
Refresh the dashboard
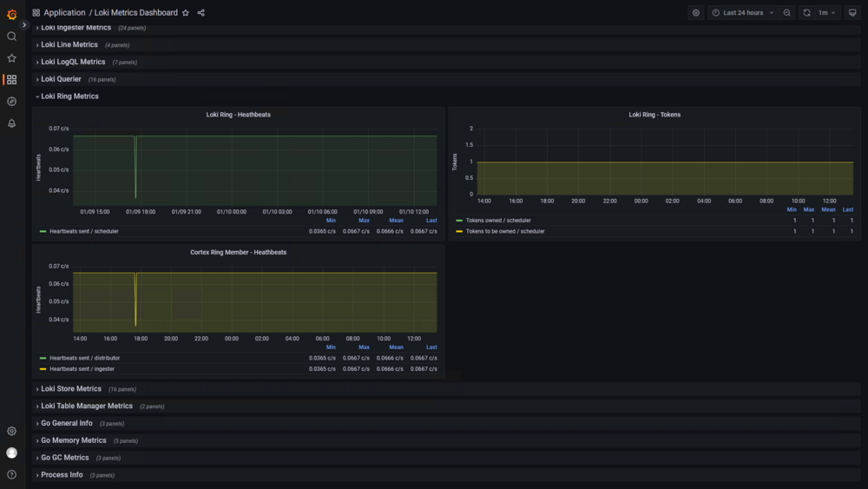(x=806, y=13)
